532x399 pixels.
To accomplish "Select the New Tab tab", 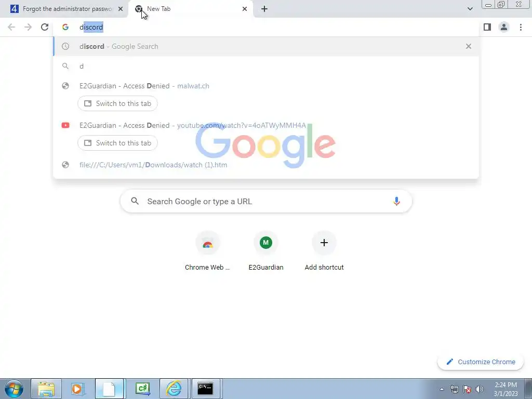I will [x=190, y=9].
